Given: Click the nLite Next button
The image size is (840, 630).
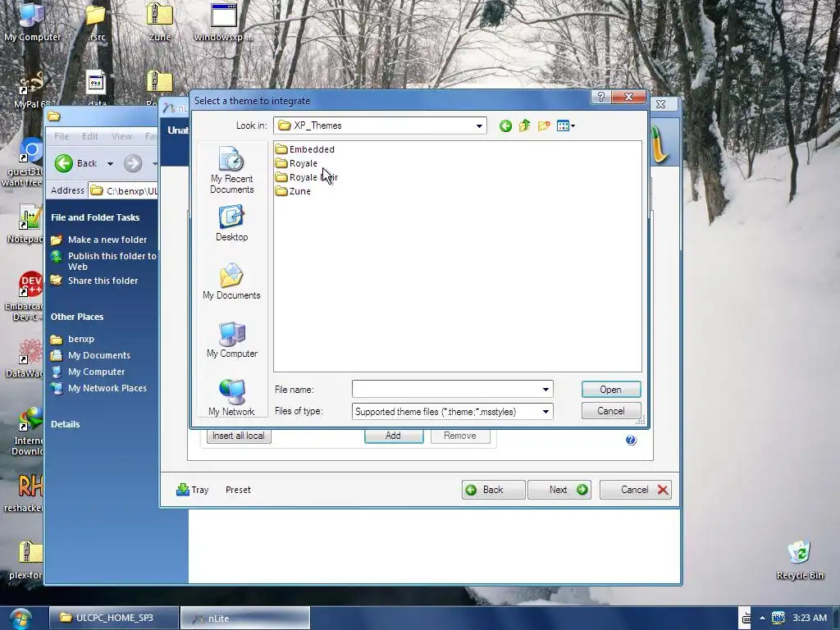Looking at the screenshot, I should (x=559, y=490).
